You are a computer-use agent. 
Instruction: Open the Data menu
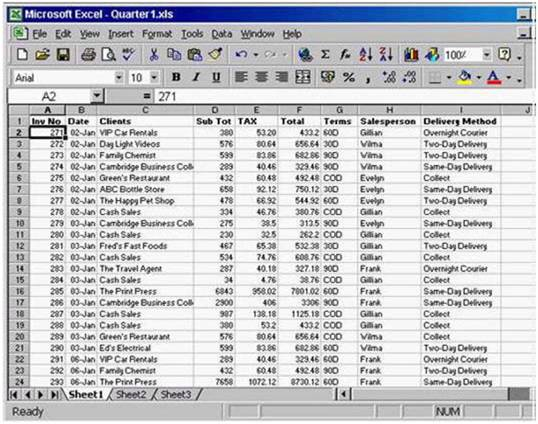point(222,34)
